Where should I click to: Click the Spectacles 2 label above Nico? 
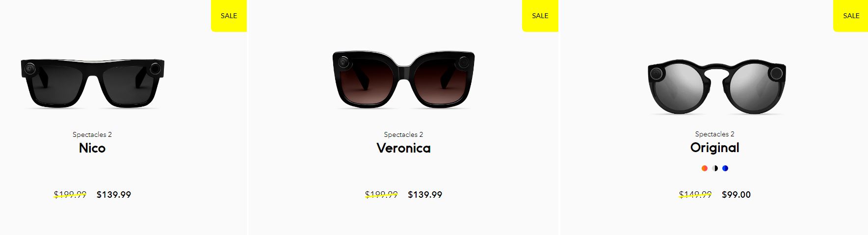pos(92,134)
